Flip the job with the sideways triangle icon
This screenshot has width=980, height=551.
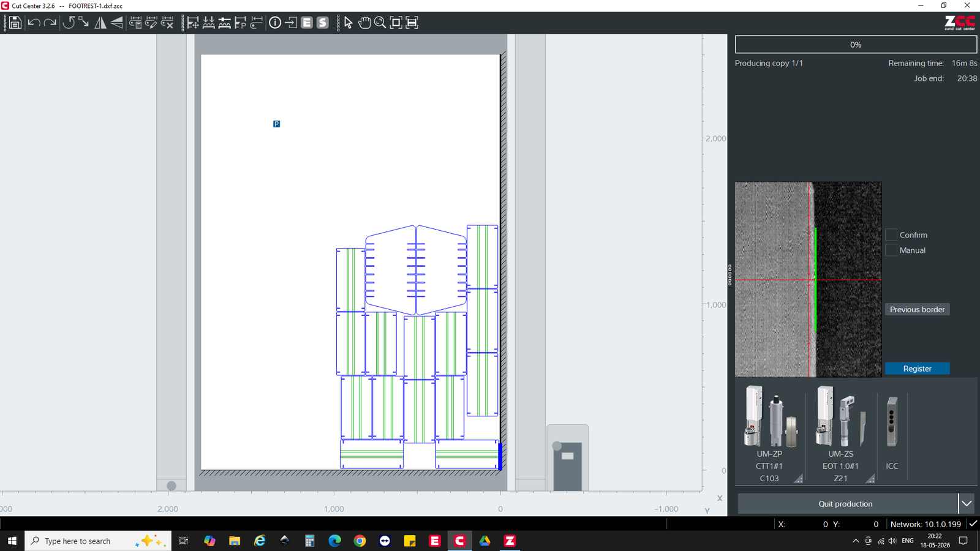tap(116, 23)
